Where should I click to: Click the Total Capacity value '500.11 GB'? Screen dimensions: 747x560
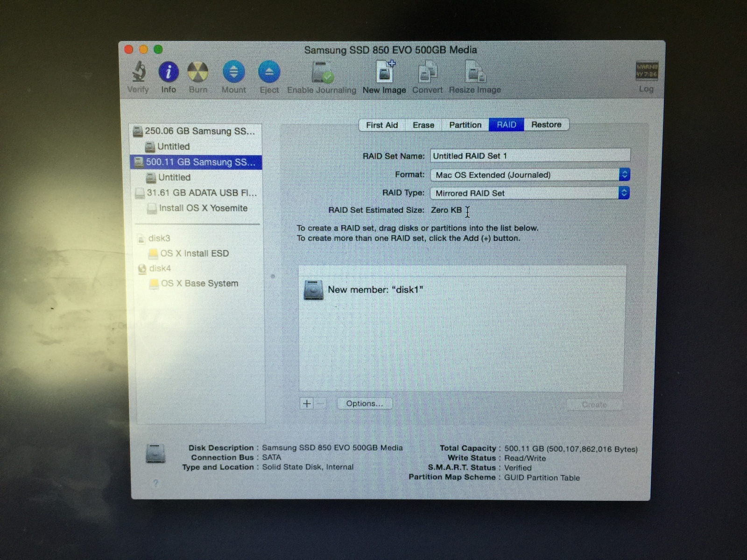point(524,449)
